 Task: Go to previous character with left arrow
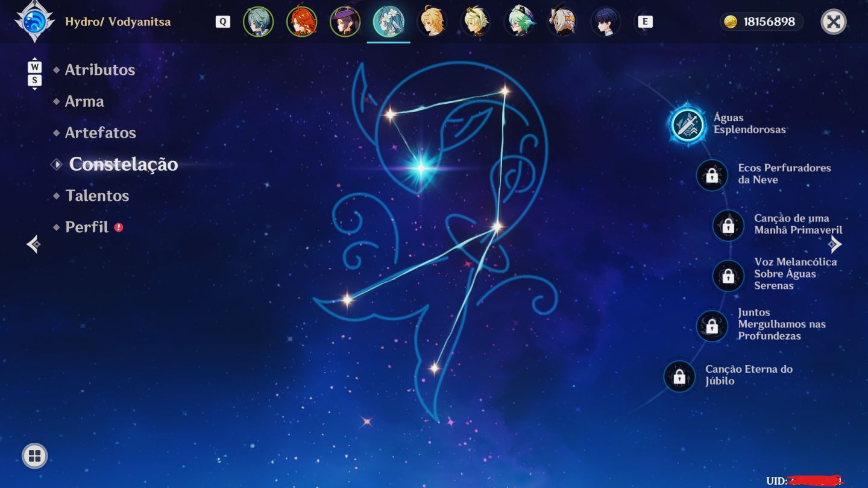tap(34, 244)
